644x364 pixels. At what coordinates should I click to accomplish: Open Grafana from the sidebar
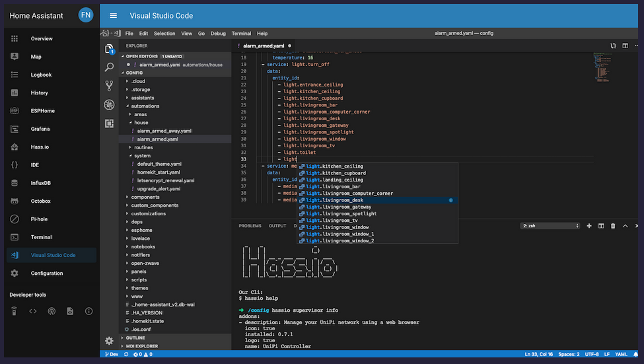[40, 129]
